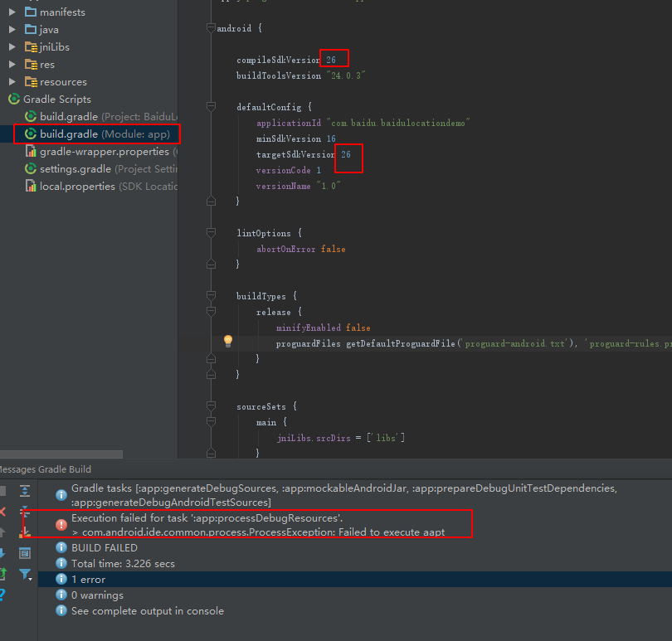Toggle code folding for the android block

click(211, 27)
